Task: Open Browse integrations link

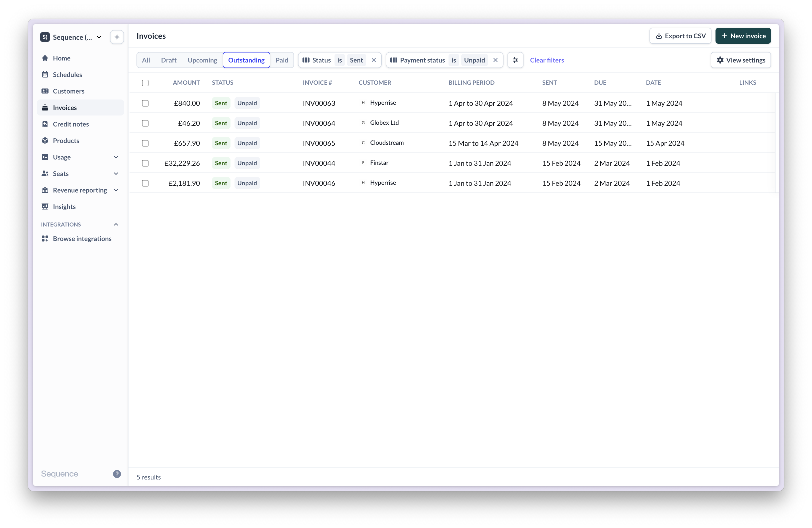Action: pyautogui.click(x=80, y=238)
